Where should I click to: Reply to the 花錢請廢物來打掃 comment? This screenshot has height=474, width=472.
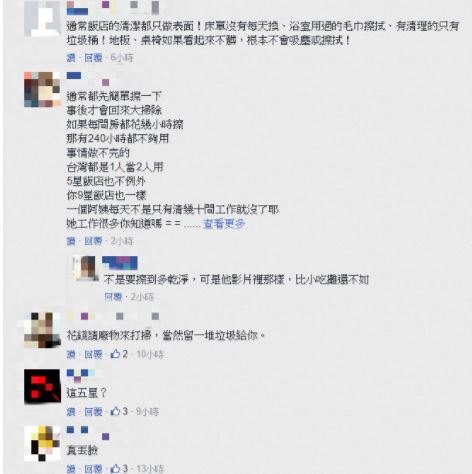click(x=93, y=354)
